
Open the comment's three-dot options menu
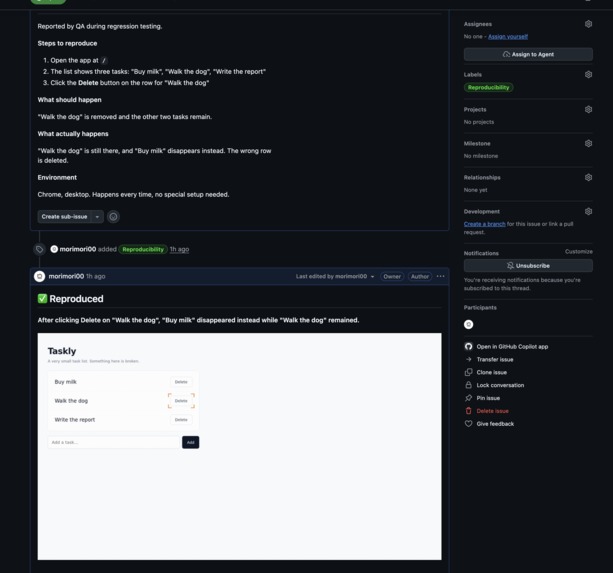440,276
